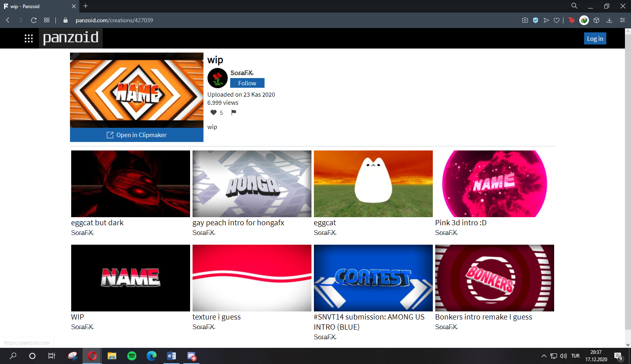
Task: Open the eggcat thumbnail image
Action: click(373, 184)
